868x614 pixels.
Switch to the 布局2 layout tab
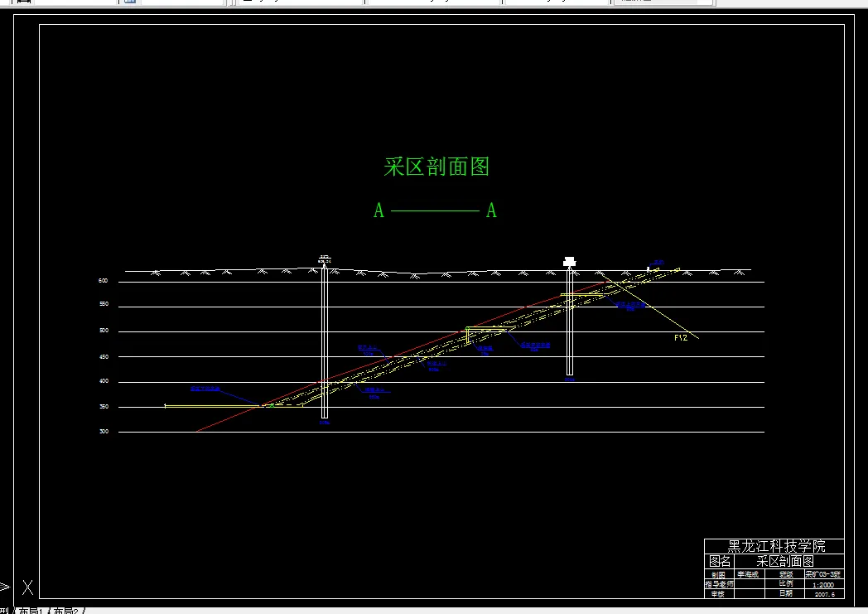[65, 611]
